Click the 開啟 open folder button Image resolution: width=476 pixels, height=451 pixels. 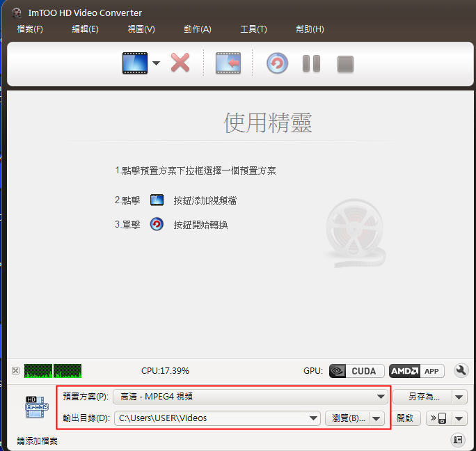click(x=405, y=418)
